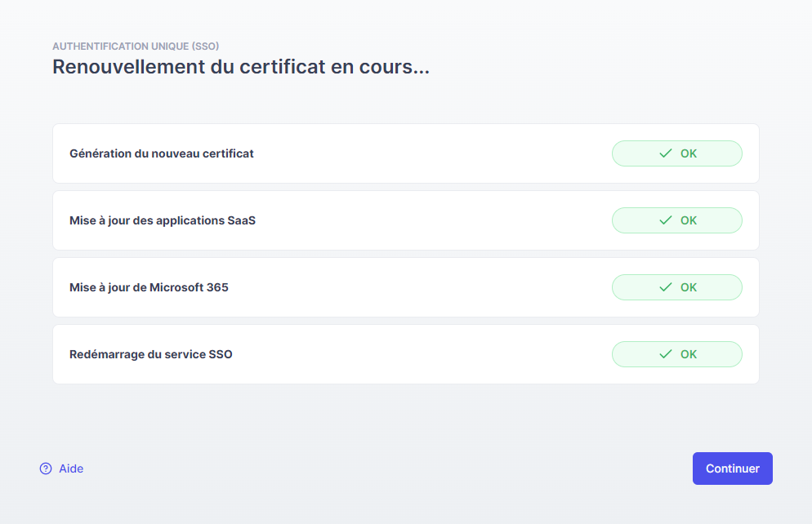The width and height of the screenshot is (812, 524).
Task: Click OK text in the 'Microsoft 365' row
Action: coord(689,287)
